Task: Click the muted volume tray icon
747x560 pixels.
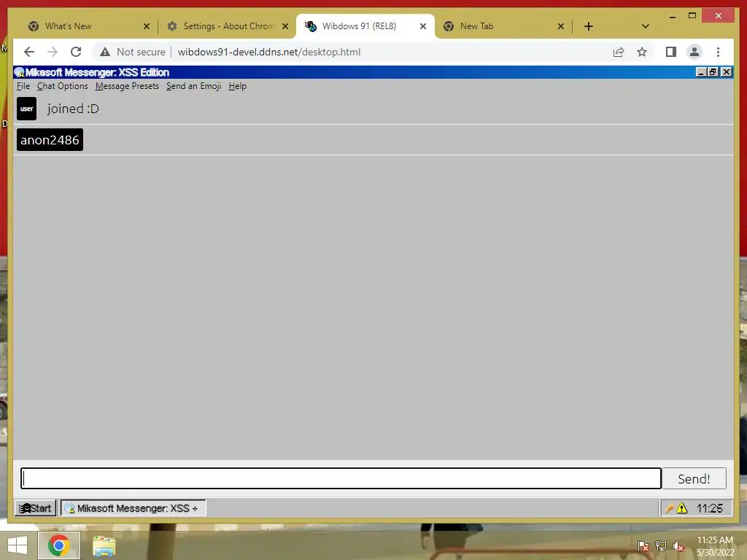Action: click(x=678, y=545)
